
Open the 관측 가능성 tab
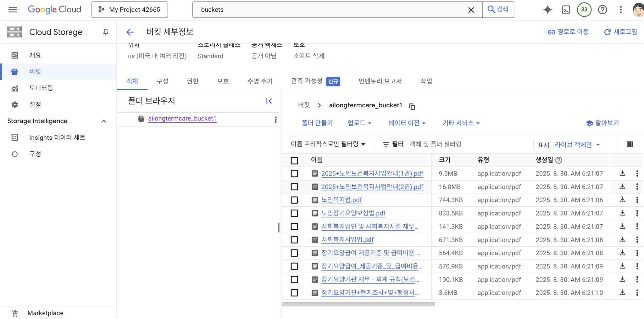(x=315, y=81)
